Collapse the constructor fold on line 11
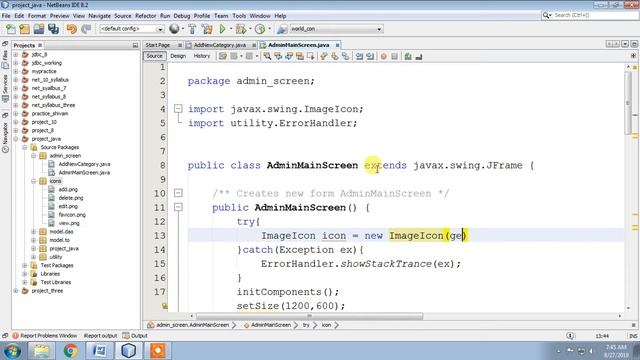Image resolution: width=640 pixels, height=360 pixels. tap(178, 207)
